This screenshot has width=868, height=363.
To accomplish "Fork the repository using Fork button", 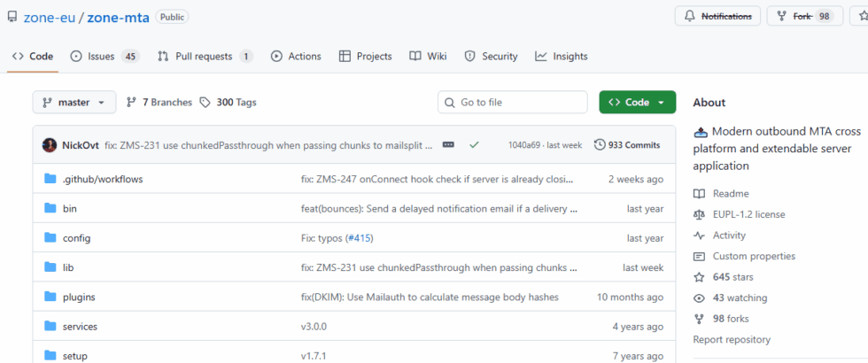I will point(800,16).
